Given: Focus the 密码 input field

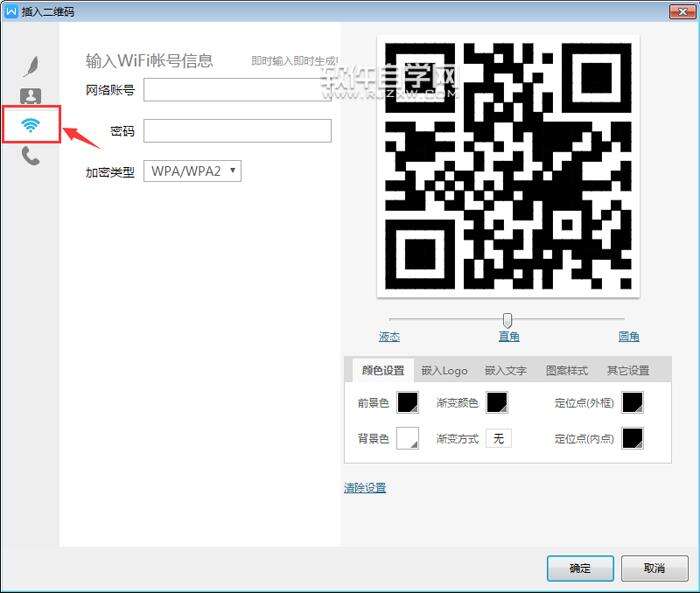Looking at the screenshot, I should (x=237, y=131).
